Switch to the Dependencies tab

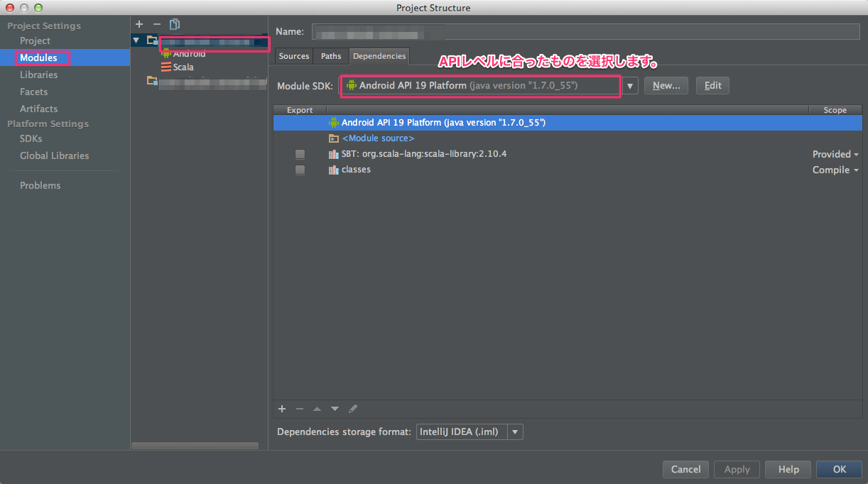click(379, 56)
